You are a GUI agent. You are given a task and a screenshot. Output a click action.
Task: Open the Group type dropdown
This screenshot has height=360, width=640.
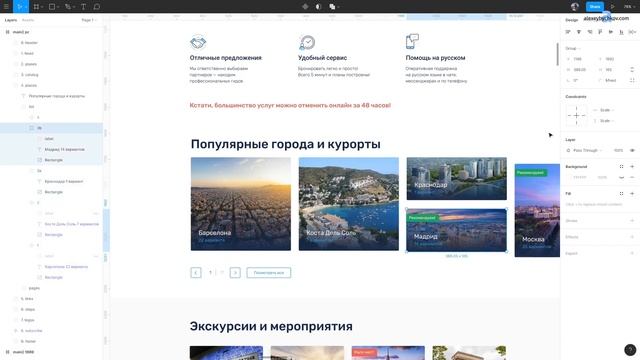[x=573, y=49]
